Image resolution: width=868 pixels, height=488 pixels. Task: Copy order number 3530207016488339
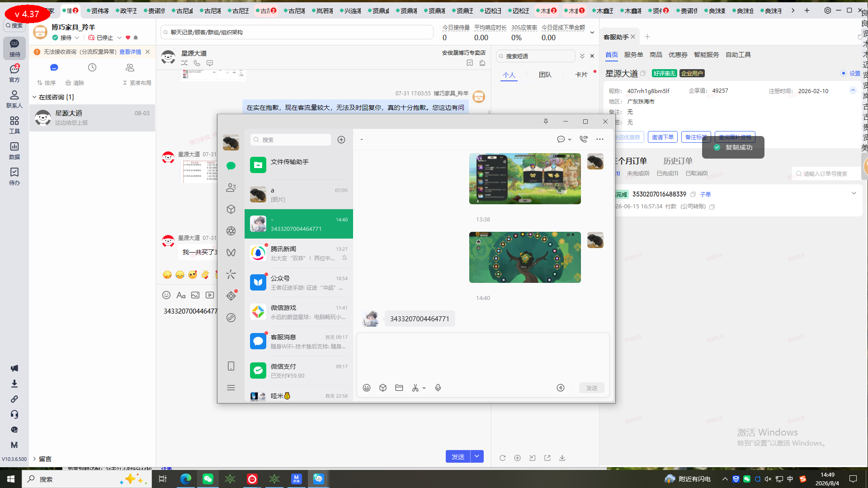click(x=693, y=194)
